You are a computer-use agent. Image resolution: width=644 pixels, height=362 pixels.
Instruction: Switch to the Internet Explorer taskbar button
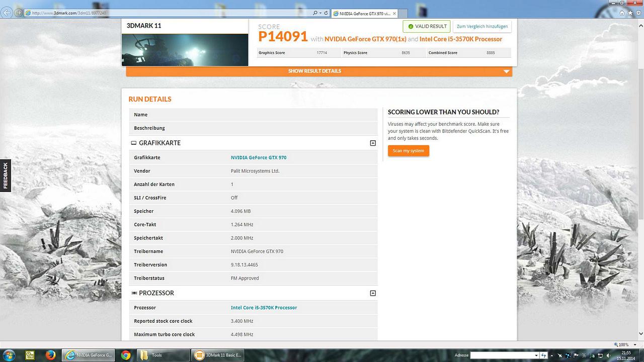88,355
